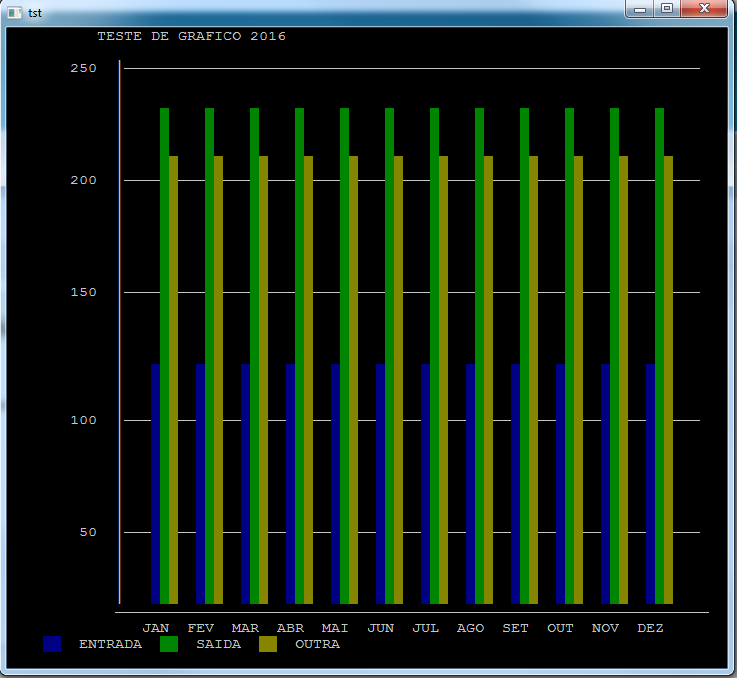Click the chart title TESTE DE GRAFICO 2016
The width and height of the screenshot is (737, 678).
(191, 36)
